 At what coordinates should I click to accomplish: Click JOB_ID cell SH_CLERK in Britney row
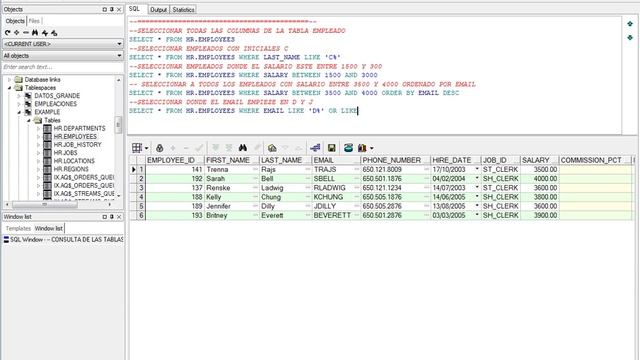pos(500,215)
